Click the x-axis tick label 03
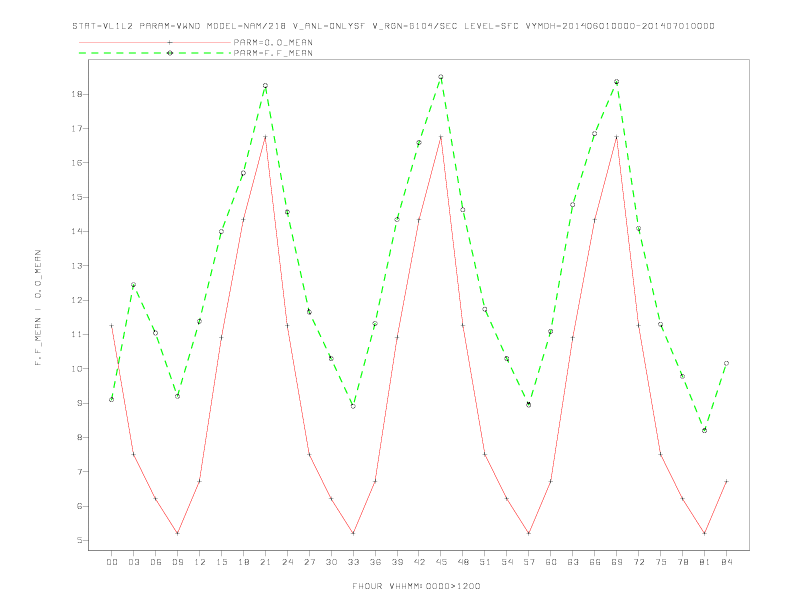 [x=133, y=562]
